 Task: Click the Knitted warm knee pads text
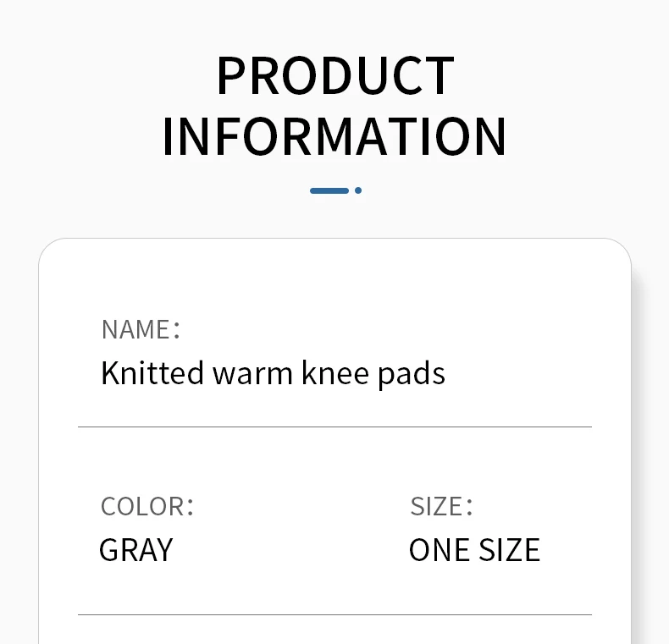pos(273,373)
